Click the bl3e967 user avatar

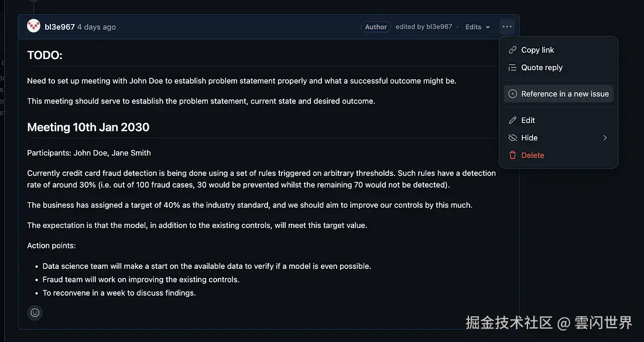pos(34,26)
